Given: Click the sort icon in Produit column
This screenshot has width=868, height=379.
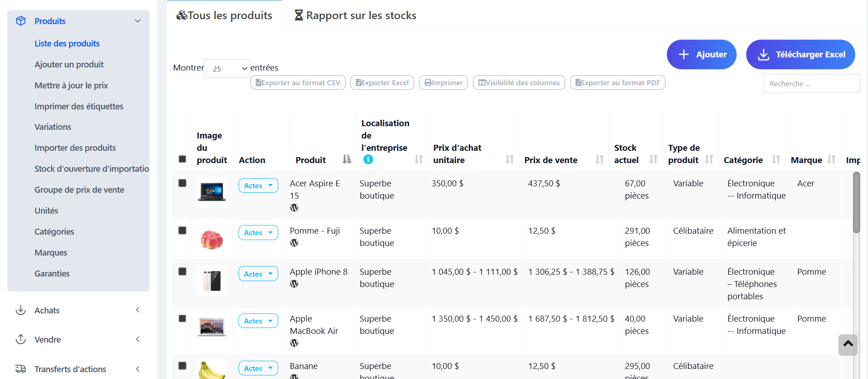Looking at the screenshot, I should click(x=347, y=159).
